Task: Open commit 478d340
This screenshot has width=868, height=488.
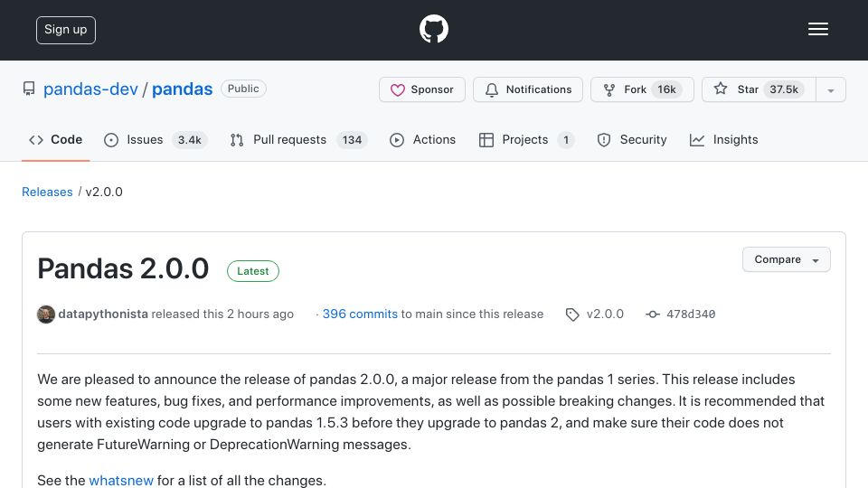Action: pos(691,314)
